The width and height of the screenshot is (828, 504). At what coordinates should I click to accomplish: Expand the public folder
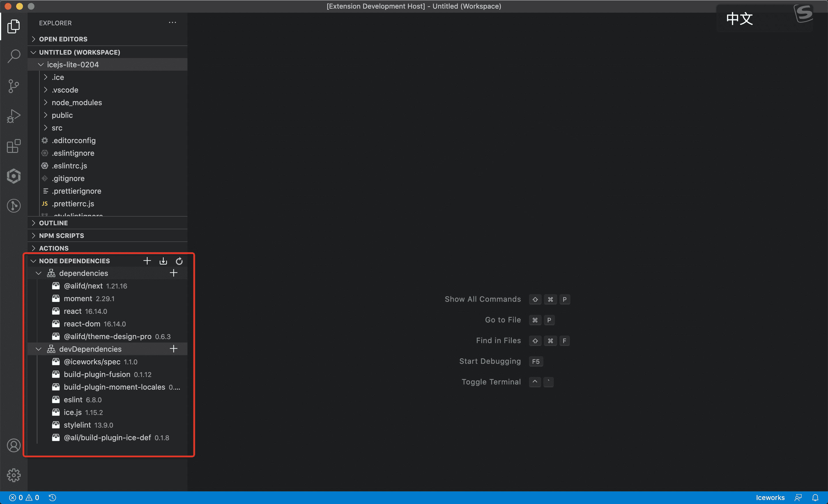tap(108, 115)
